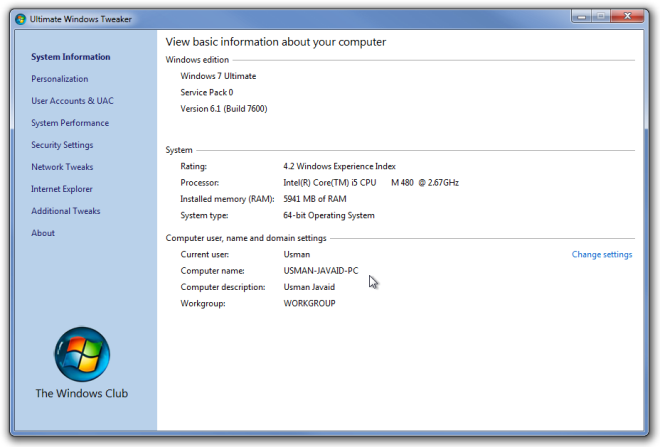Click the Workgroup label
The image size is (660, 447).
(203, 303)
